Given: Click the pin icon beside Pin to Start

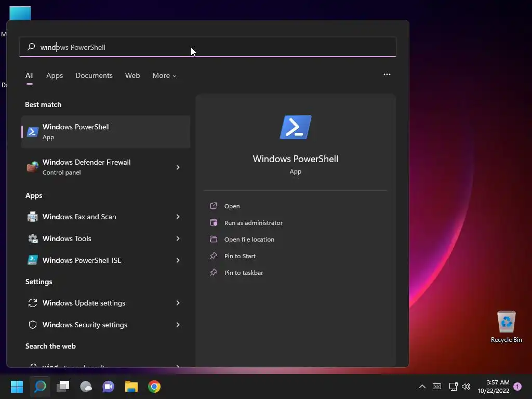Looking at the screenshot, I should point(214,256).
